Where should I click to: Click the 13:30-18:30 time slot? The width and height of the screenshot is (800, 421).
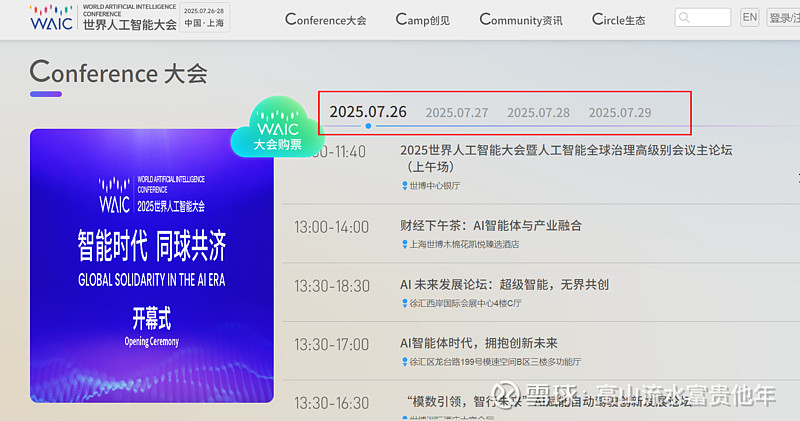pos(332,286)
